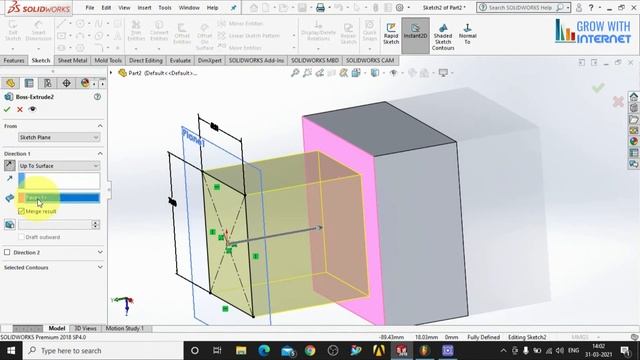Toggle the Draft outward checkbox
This screenshot has width=640, height=360.
pyautogui.click(x=22, y=237)
